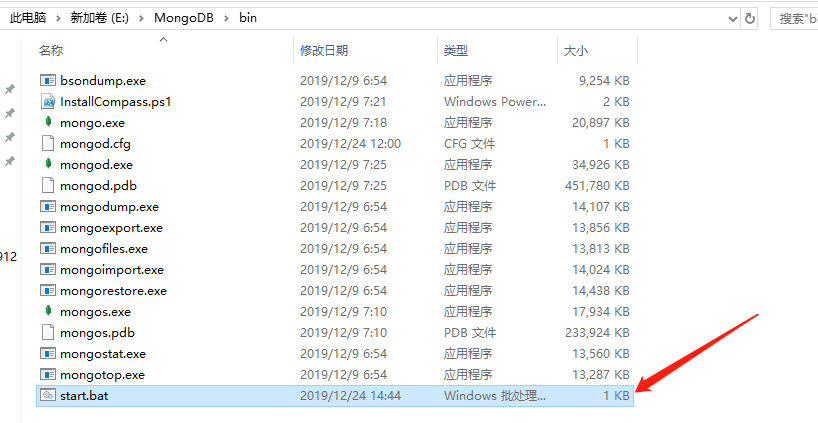Select the file name mongod.pdb

click(x=98, y=186)
